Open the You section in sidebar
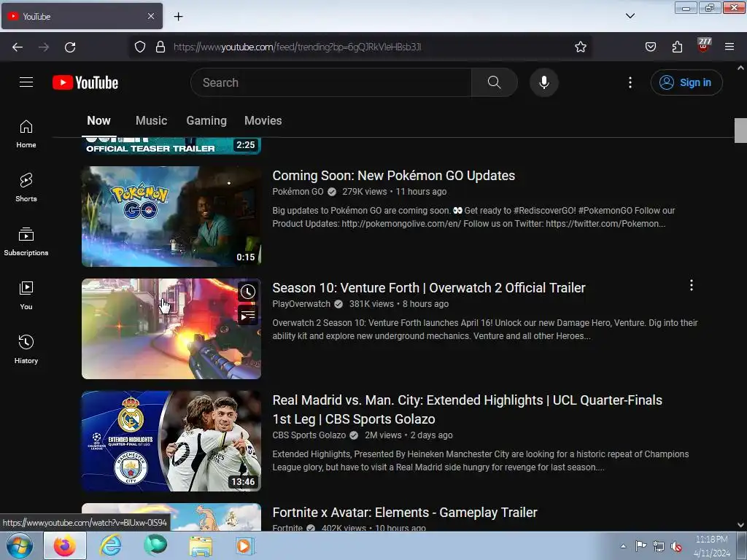The height and width of the screenshot is (560, 747). (26, 296)
